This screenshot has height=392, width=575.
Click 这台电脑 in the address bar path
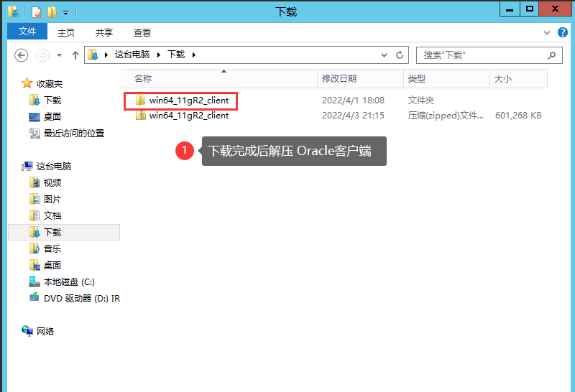132,55
